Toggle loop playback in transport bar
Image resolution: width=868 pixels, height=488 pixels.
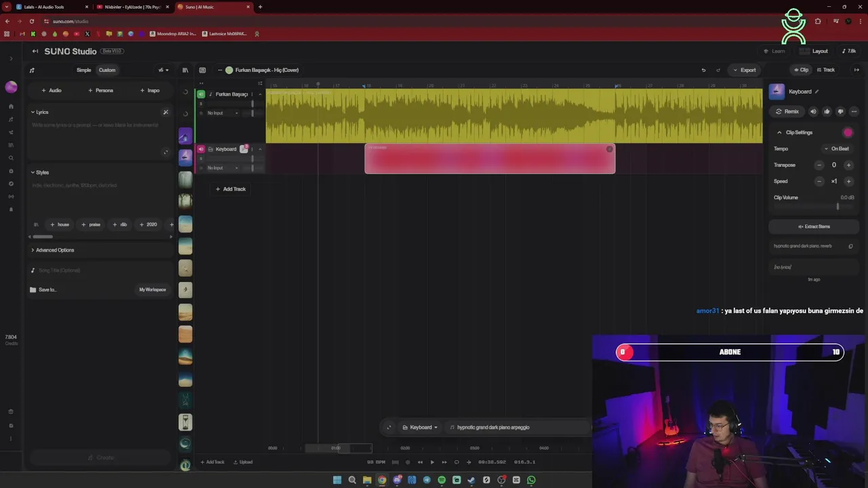456,462
